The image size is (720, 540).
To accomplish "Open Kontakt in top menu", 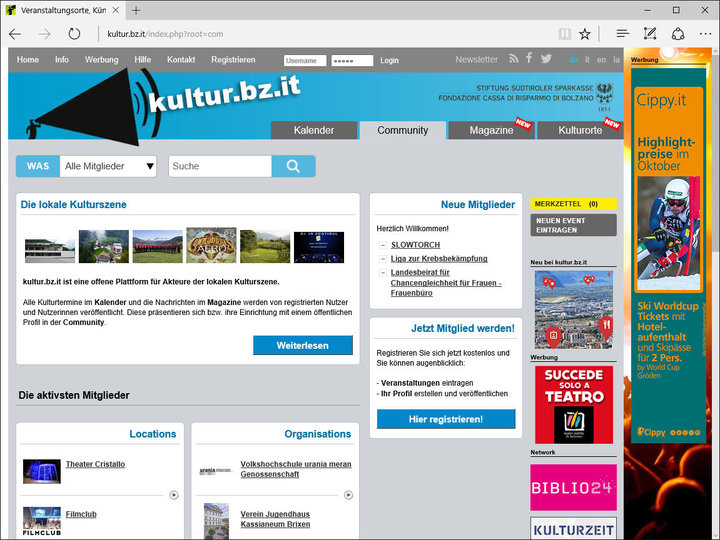I will pyautogui.click(x=181, y=60).
